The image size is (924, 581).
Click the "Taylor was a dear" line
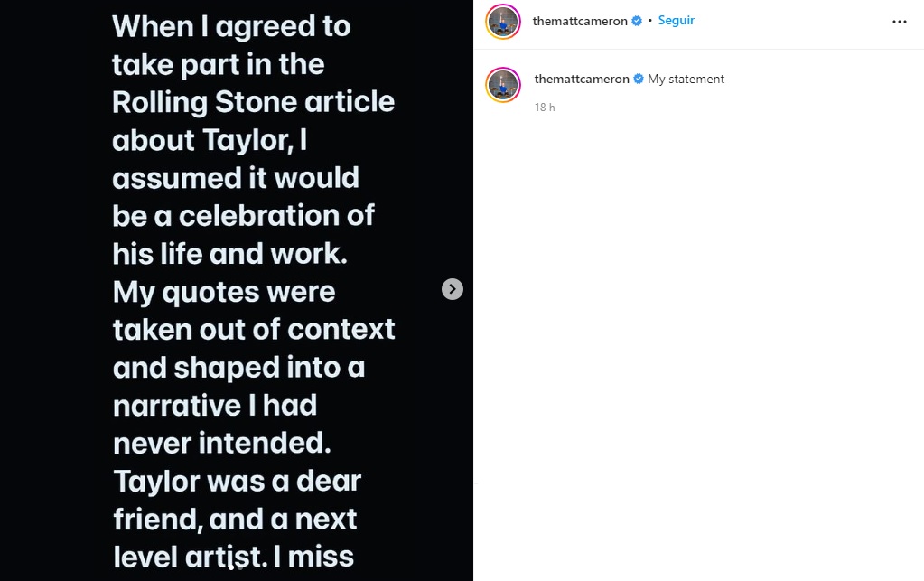[x=238, y=481]
